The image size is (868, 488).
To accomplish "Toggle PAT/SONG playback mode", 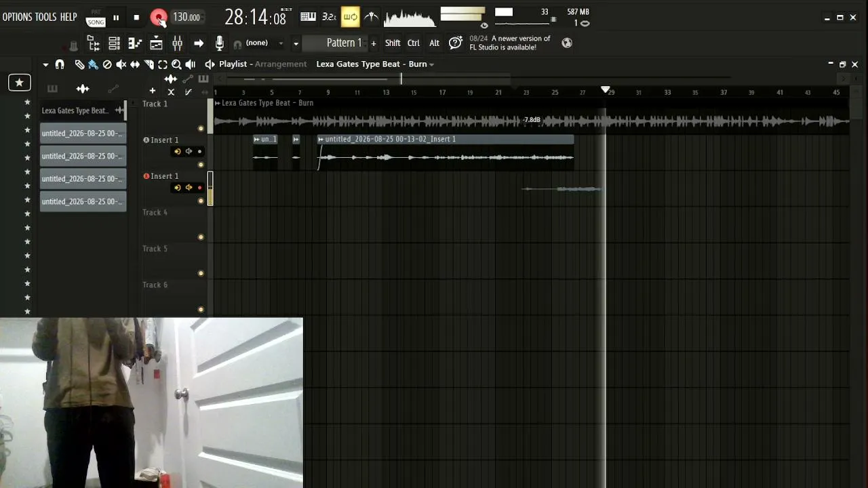I will 96,18.
